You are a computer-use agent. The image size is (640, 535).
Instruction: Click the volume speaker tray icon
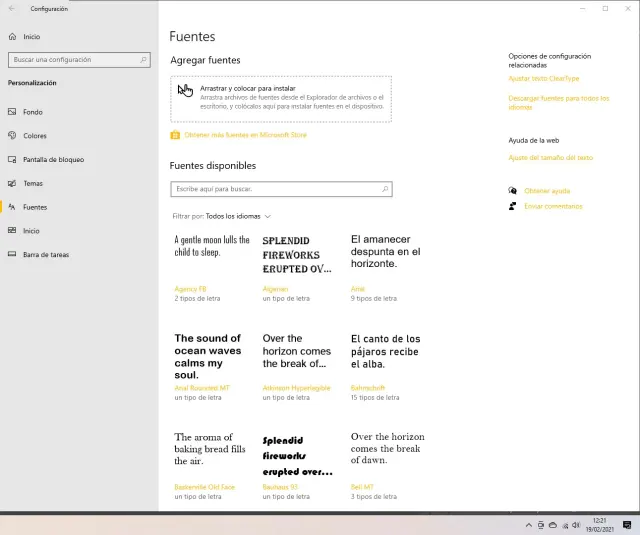[577, 525]
